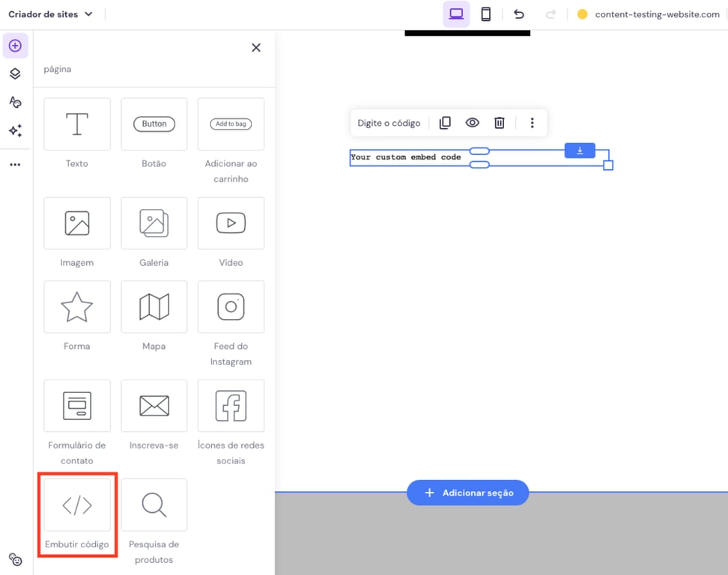This screenshot has height=575, width=728.
Task: Insert an Imagem element
Action: 76,223
